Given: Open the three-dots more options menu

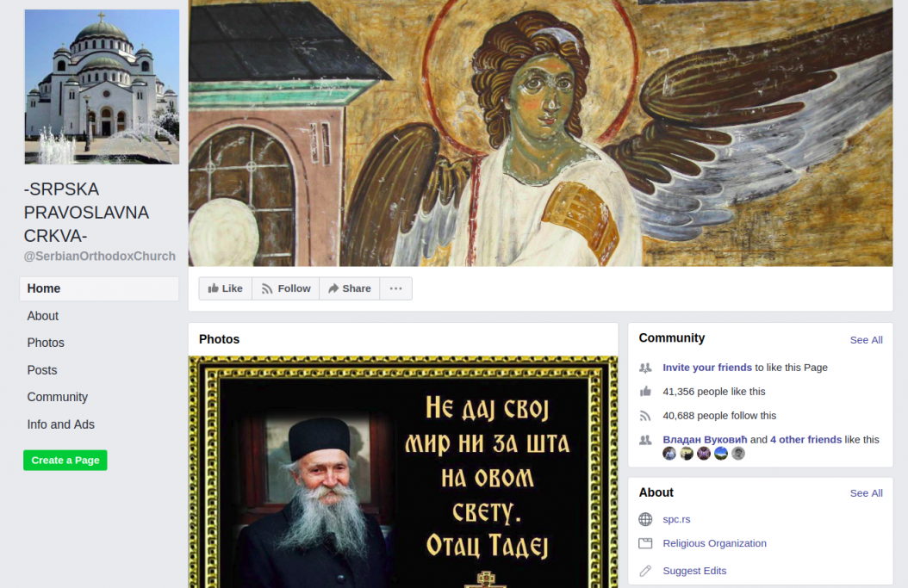Looking at the screenshot, I should point(396,288).
